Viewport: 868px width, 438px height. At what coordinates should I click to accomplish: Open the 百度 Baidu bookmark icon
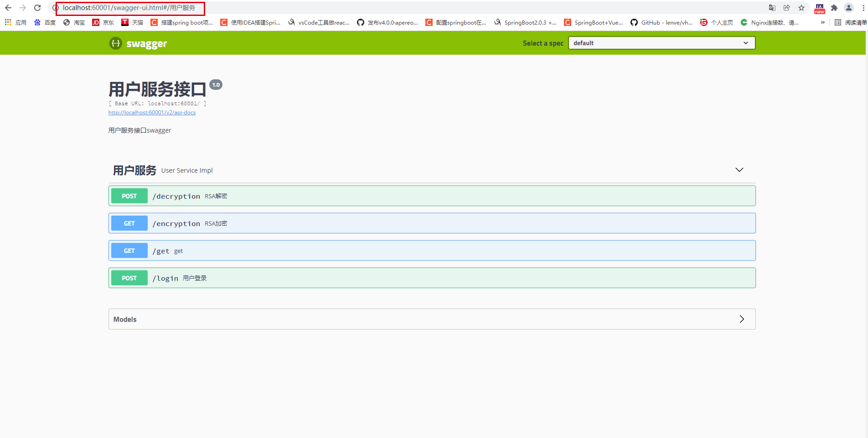[x=37, y=22]
